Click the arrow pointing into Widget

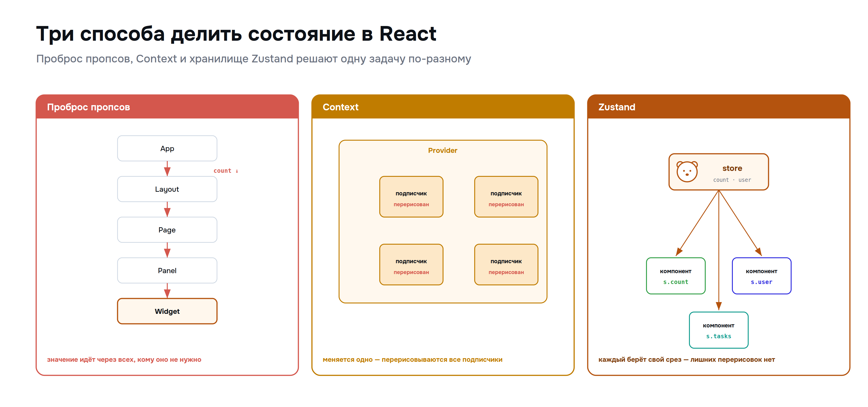(167, 291)
